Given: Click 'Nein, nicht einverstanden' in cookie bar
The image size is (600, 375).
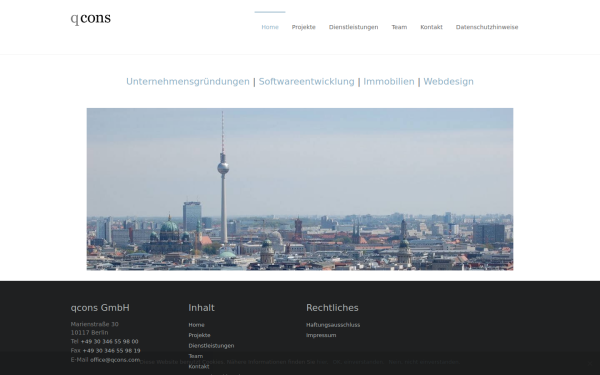Looking at the screenshot, I should click(424, 362).
